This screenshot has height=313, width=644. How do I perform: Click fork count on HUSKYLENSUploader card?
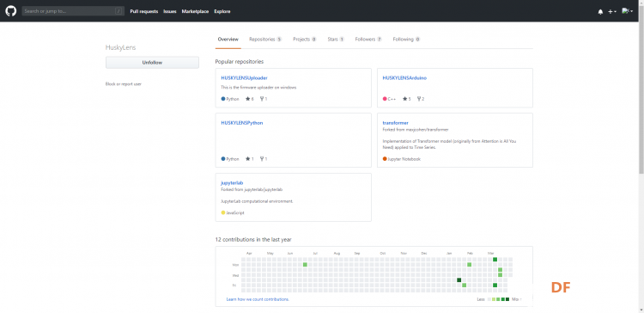(x=264, y=99)
